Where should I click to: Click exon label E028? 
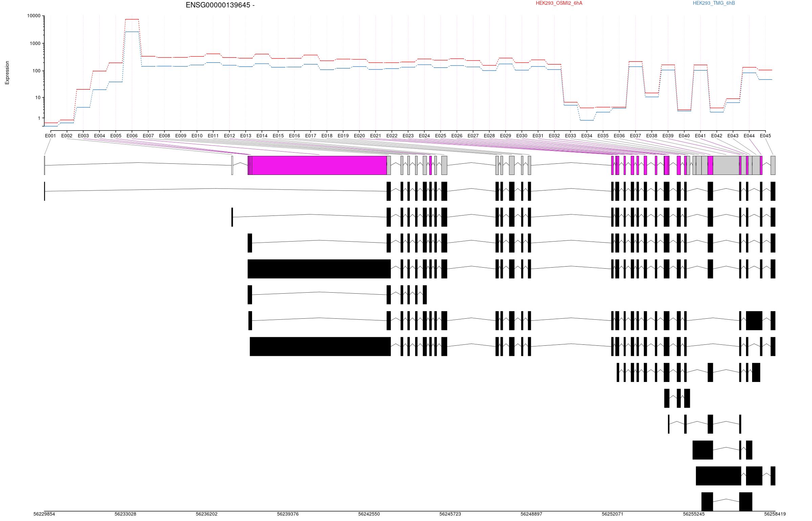click(489, 136)
